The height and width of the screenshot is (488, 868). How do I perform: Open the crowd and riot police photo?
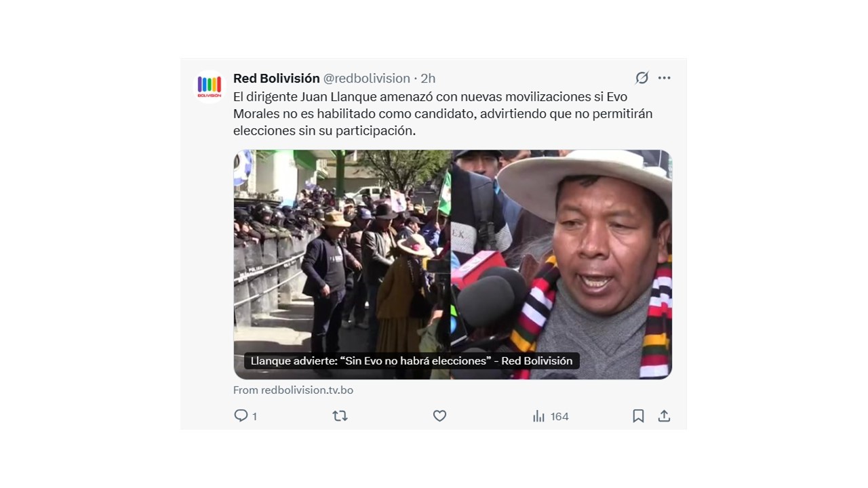[342, 264]
